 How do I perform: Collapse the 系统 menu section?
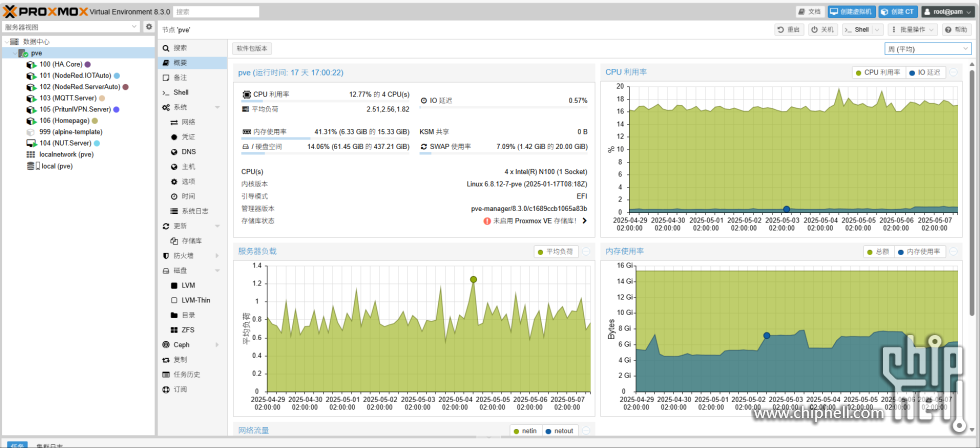(218, 107)
